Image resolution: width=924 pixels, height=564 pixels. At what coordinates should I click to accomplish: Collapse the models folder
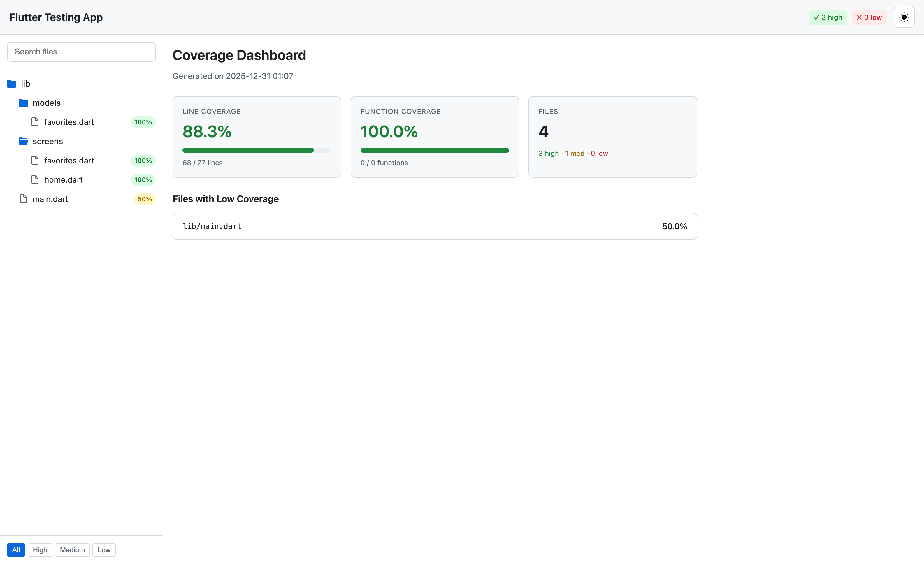(47, 103)
